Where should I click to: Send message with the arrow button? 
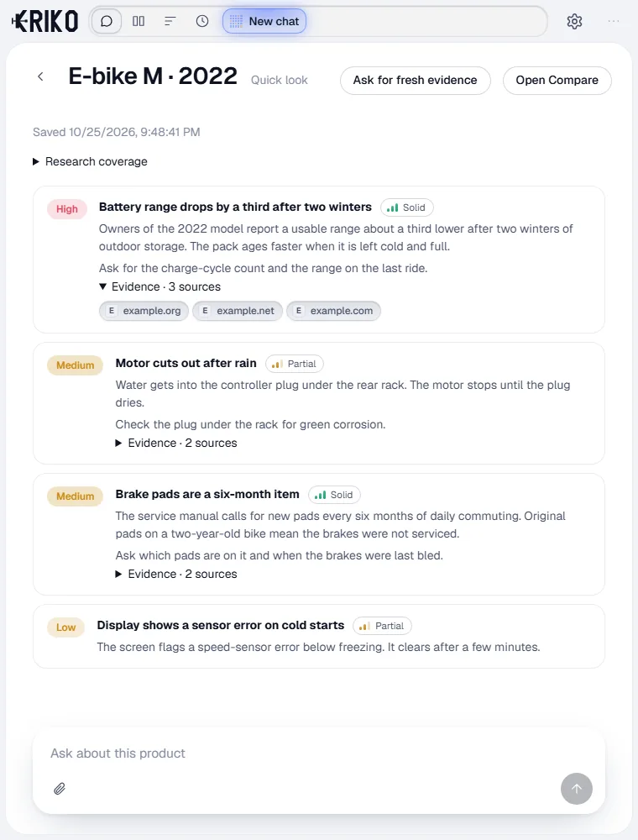pos(577,789)
